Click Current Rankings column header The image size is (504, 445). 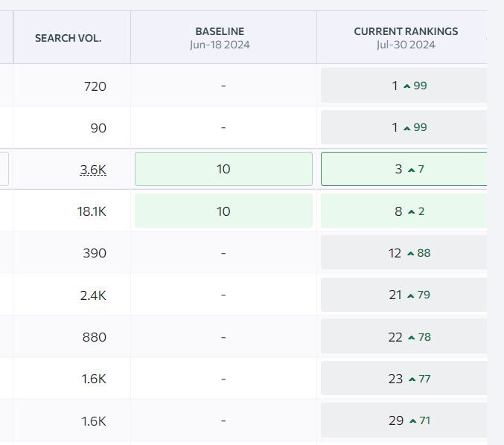[406, 38]
